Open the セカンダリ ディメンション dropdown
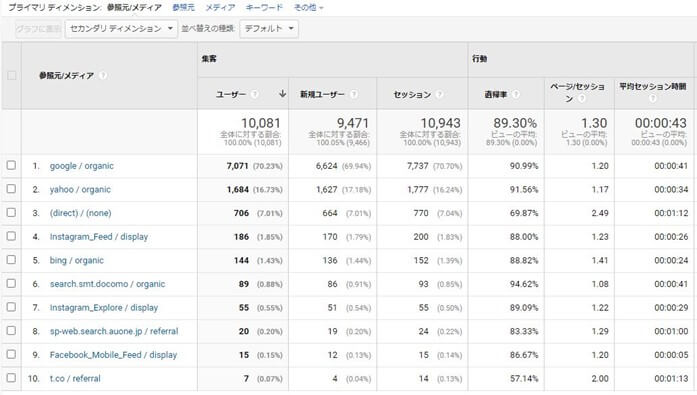Viewport: 697px width, 395px height. point(121,29)
